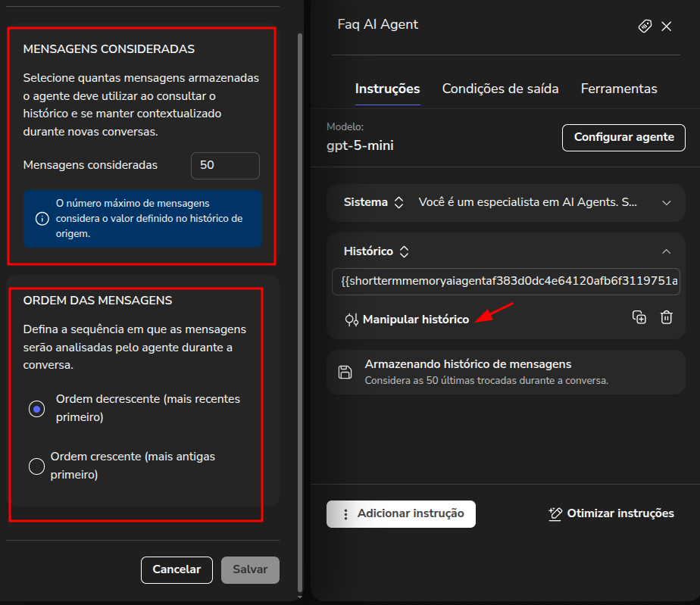Click the info icon in blue notice
Screen dimensions: 700x605
[x=42, y=220]
